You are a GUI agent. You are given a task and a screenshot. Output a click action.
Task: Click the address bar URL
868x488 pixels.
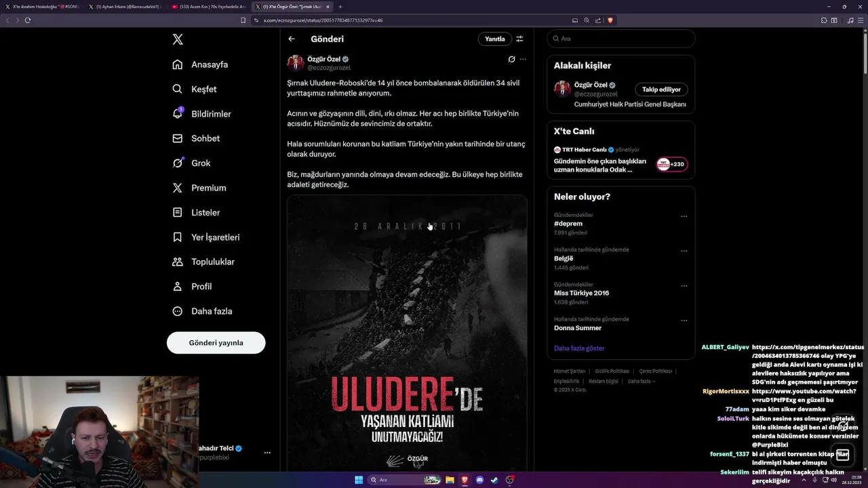(x=323, y=20)
